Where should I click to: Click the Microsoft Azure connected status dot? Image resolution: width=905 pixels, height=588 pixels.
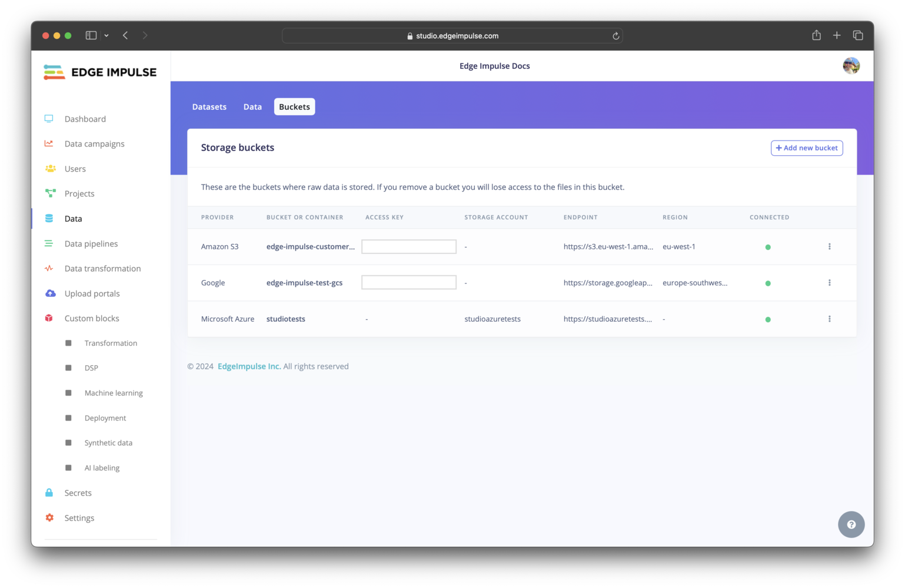pos(767,319)
